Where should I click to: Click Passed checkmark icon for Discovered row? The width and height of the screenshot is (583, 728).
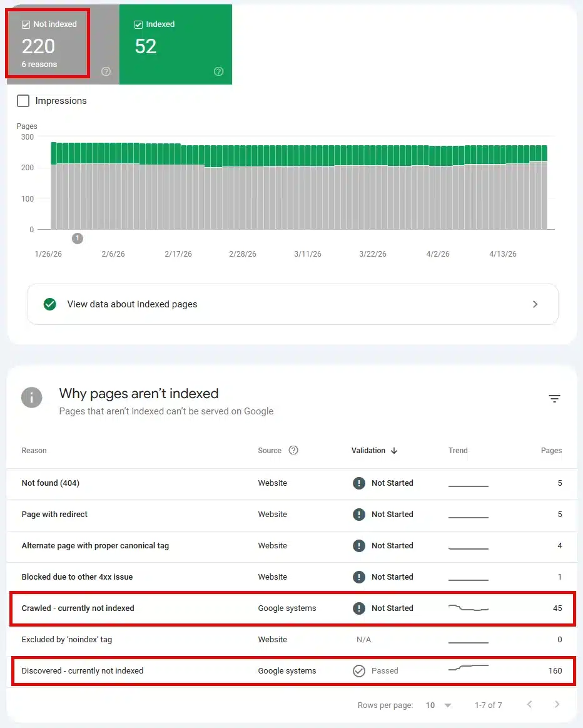[359, 671]
